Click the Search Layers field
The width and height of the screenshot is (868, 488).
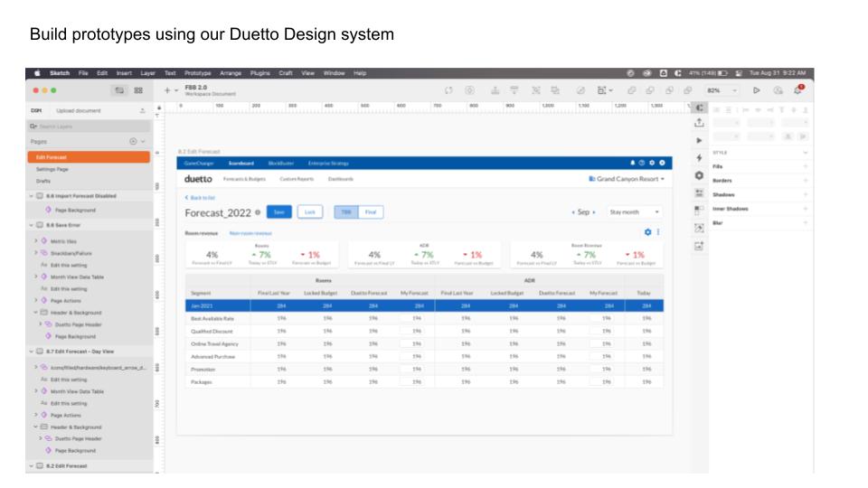pyautogui.click(x=77, y=126)
